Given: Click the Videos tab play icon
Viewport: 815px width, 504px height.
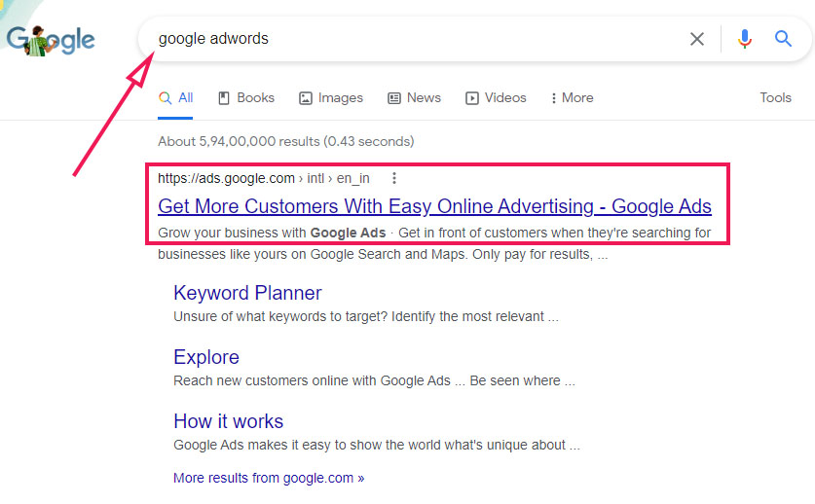Looking at the screenshot, I should coord(472,98).
